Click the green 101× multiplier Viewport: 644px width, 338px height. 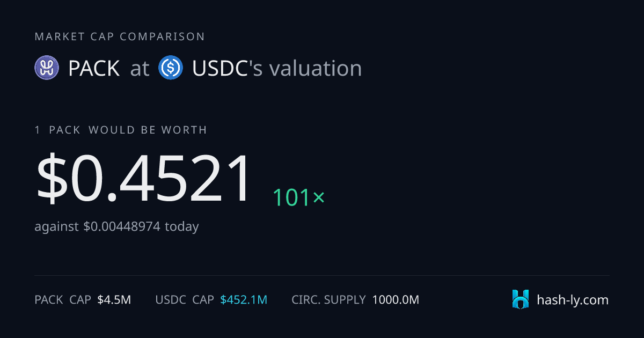(x=299, y=197)
